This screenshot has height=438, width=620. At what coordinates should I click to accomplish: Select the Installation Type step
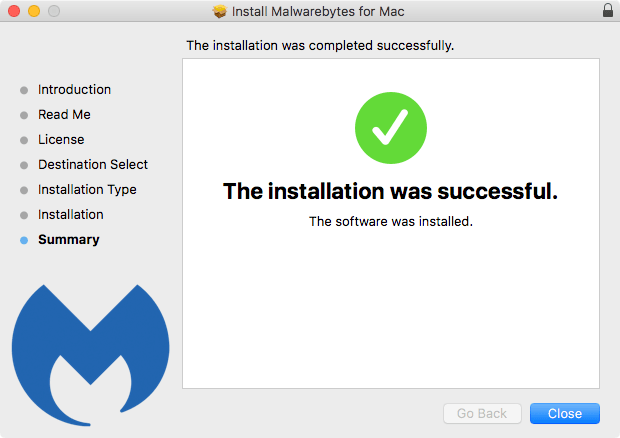87,190
